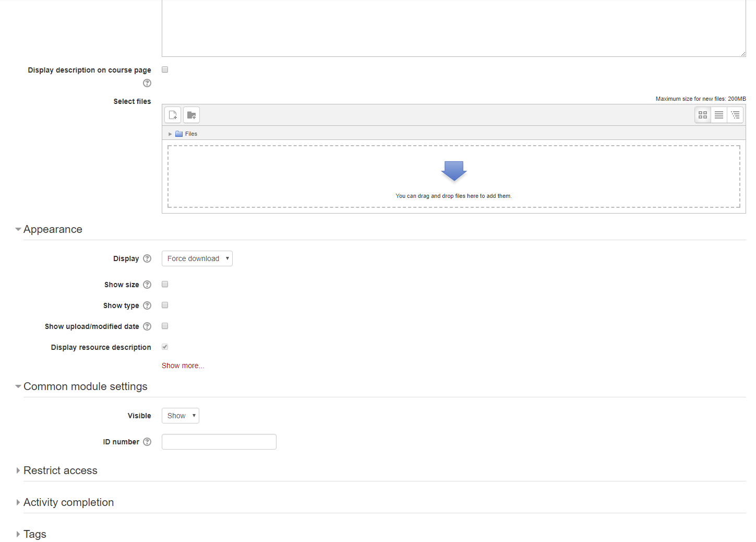The height and width of the screenshot is (542, 756).
Task: Click the Files breadcrumb label
Action: pyautogui.click(x=191, y=134)
